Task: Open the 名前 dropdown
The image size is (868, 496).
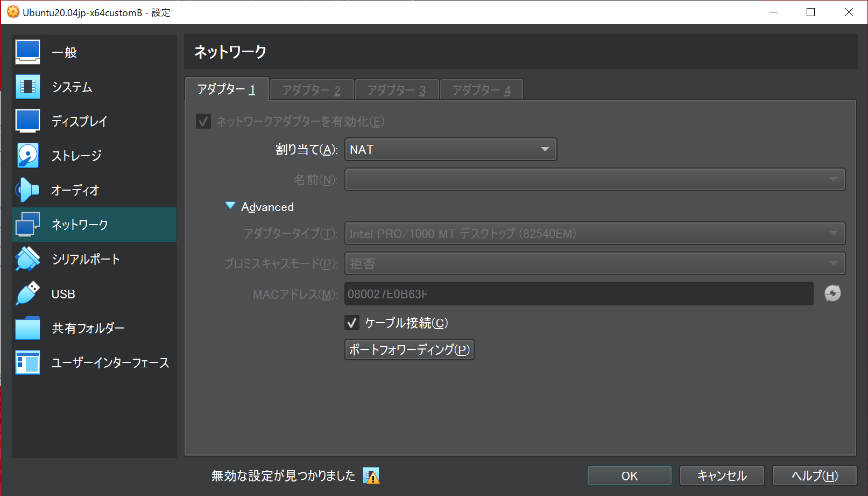Action: click(x=595, y=179)
